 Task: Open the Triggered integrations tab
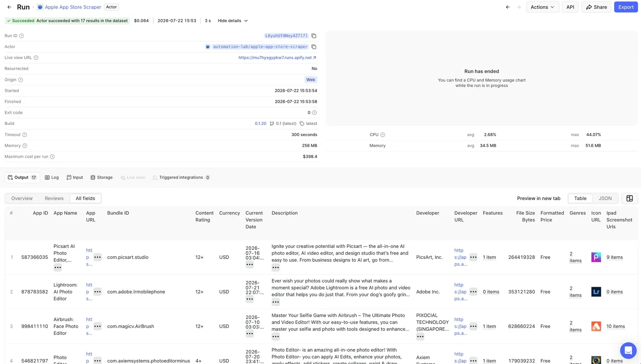(x=181, y=177)
